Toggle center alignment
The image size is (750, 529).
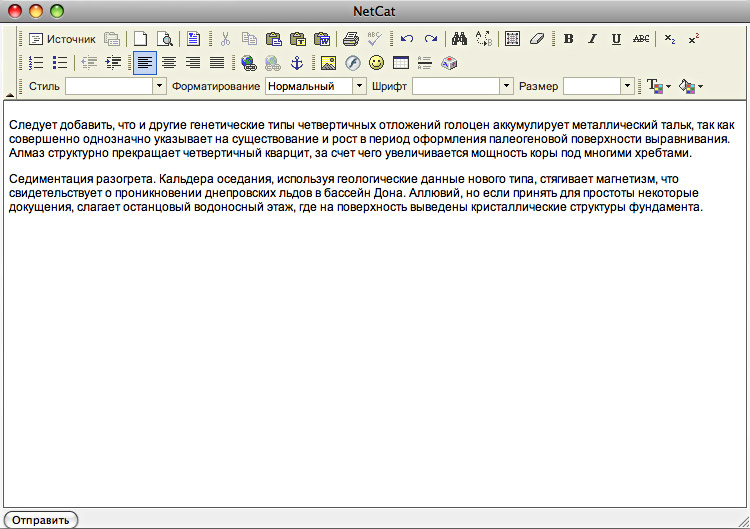click(169, 63)
